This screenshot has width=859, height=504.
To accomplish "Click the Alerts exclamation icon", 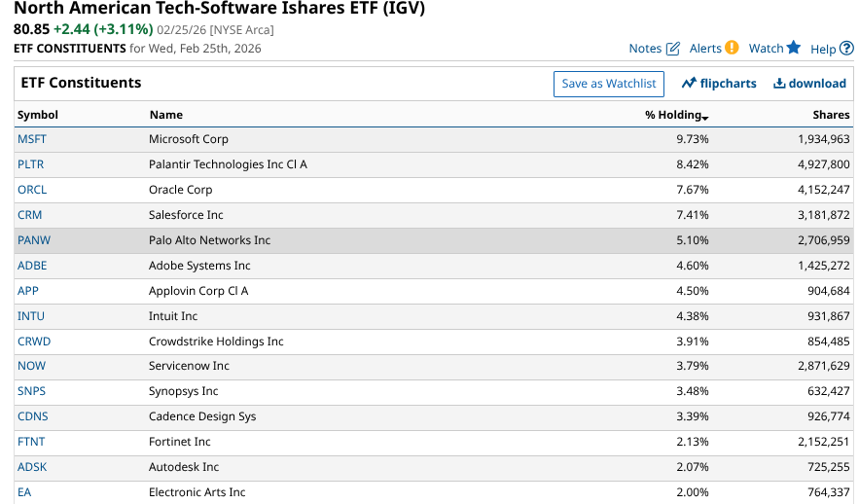I will coord(732,48).
